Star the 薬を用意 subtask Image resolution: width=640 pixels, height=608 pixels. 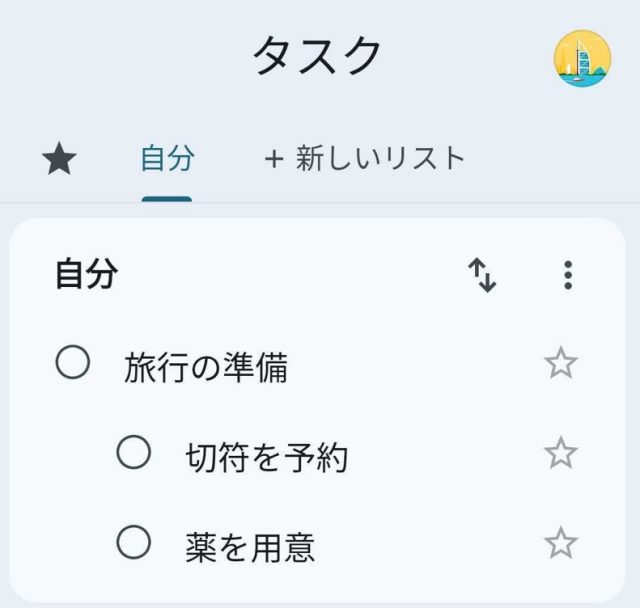pyautogui.click(x=561, y=544)
